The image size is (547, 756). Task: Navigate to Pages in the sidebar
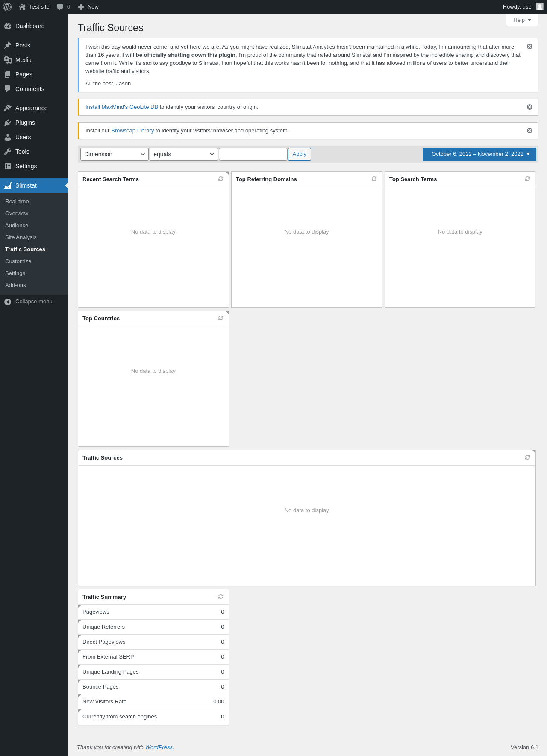(x=34, y=74)
